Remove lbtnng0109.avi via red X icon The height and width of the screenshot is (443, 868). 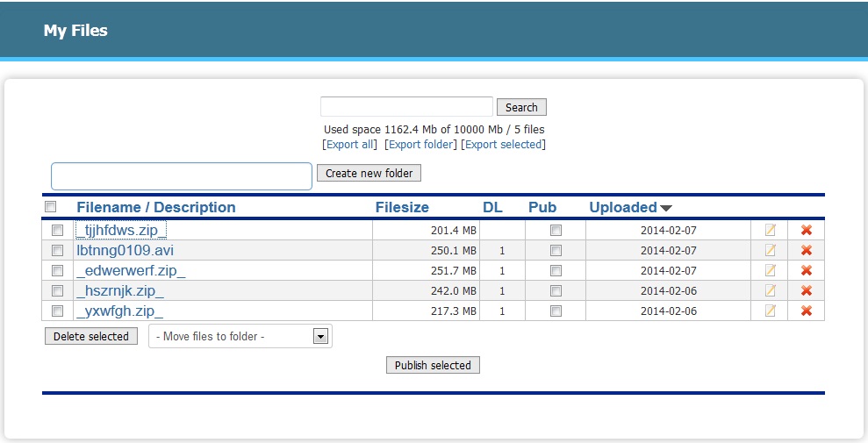(807, 250)
